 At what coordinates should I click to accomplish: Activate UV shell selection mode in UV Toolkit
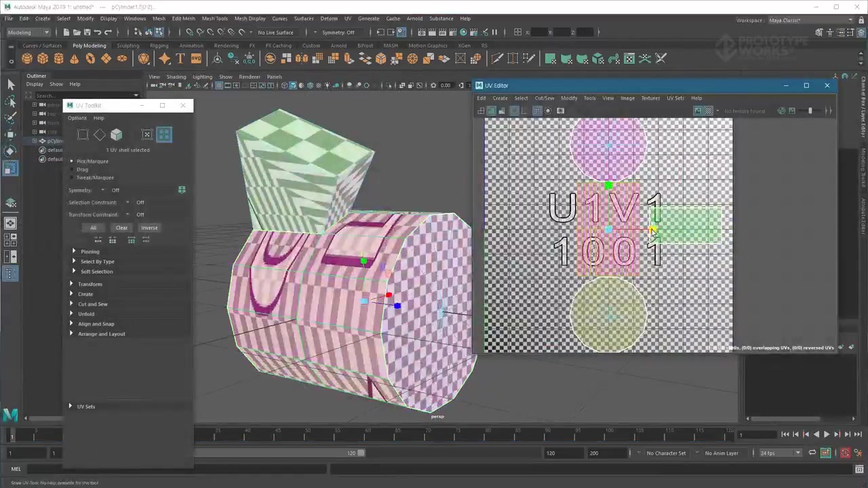[164, 135]
